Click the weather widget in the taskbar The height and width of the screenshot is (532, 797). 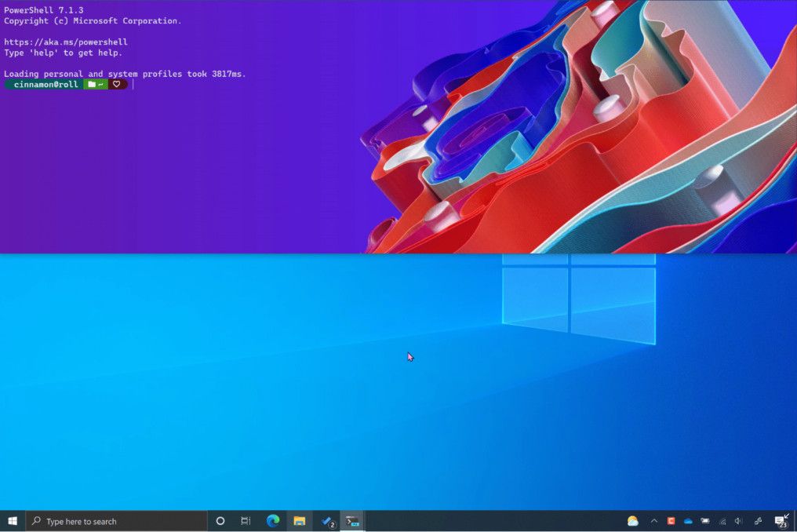coord(632,520)
